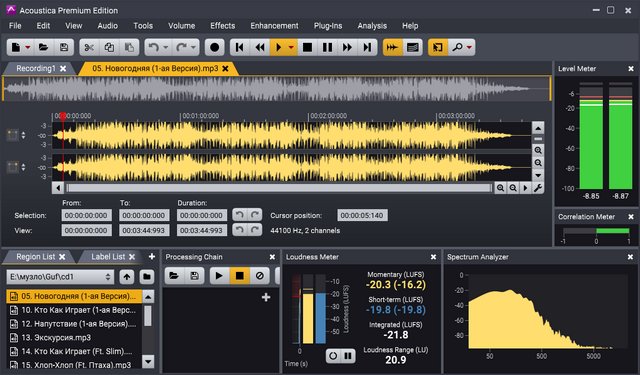Play the audio track
Viewport: 640px width, 375px height.
tap(279, 47)
